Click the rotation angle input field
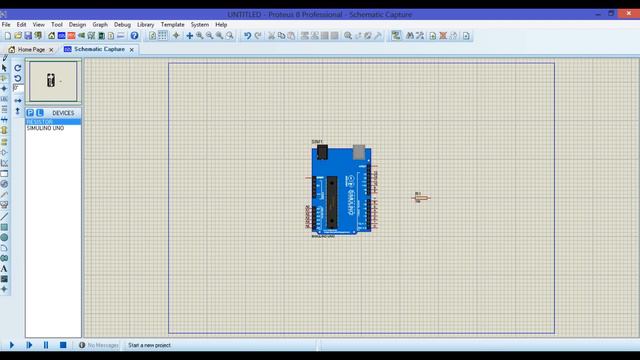 tap(18, 88)
